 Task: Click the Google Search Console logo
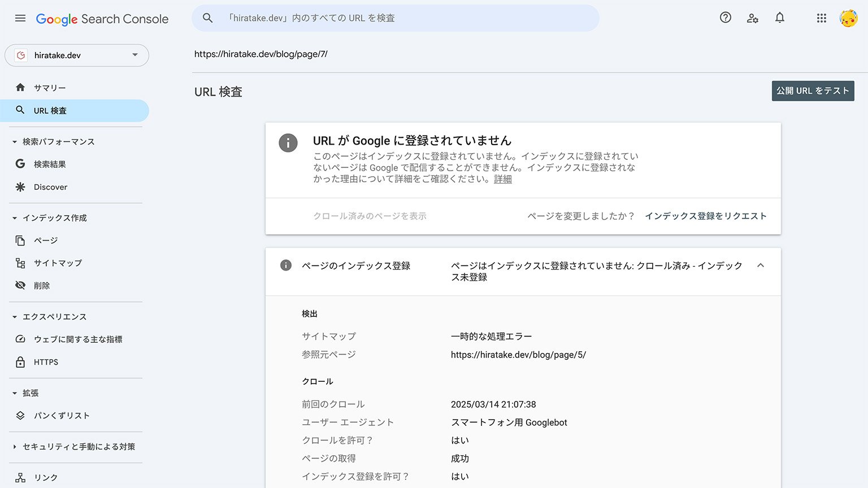pos(102,19)
